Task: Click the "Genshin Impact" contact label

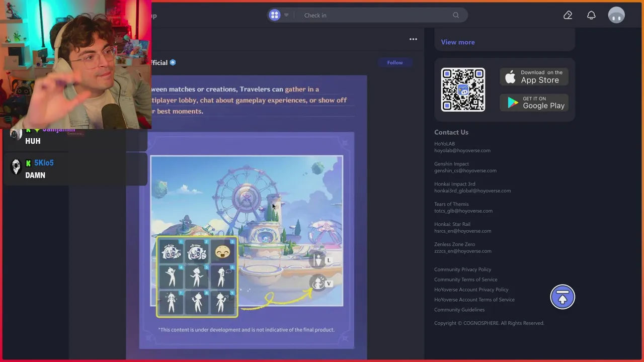Action: pos(451,164)
